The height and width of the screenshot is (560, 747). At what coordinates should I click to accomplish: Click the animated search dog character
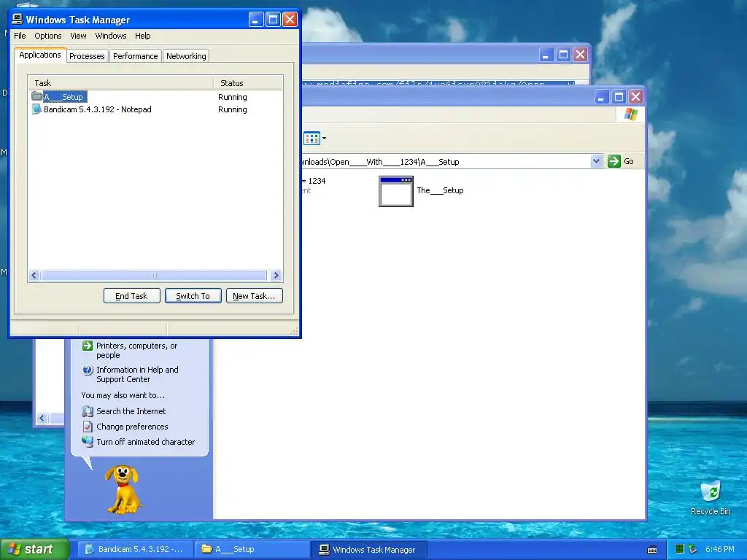tap(123, 489)
